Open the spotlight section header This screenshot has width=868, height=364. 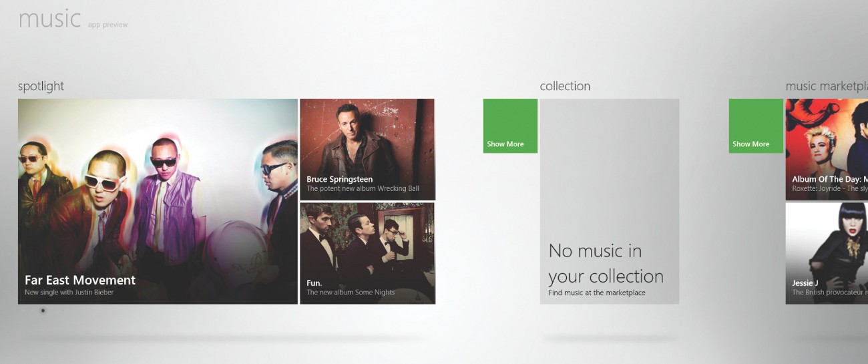pos(41,86)
